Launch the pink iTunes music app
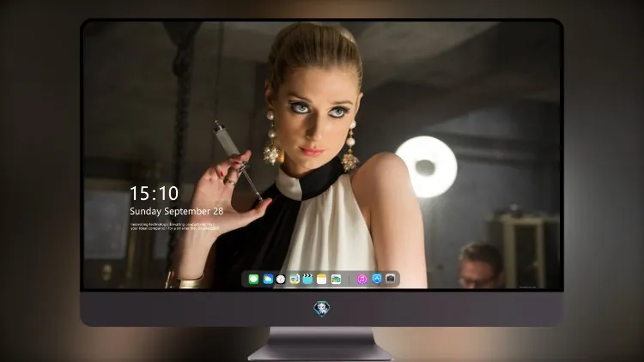 pos(361,279)
